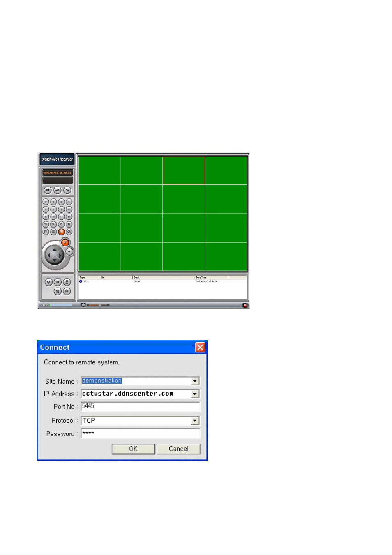The image size is (392, 555).
Task: Open the Protocol dropdown arrow
Action: click(x=195, y=421)
